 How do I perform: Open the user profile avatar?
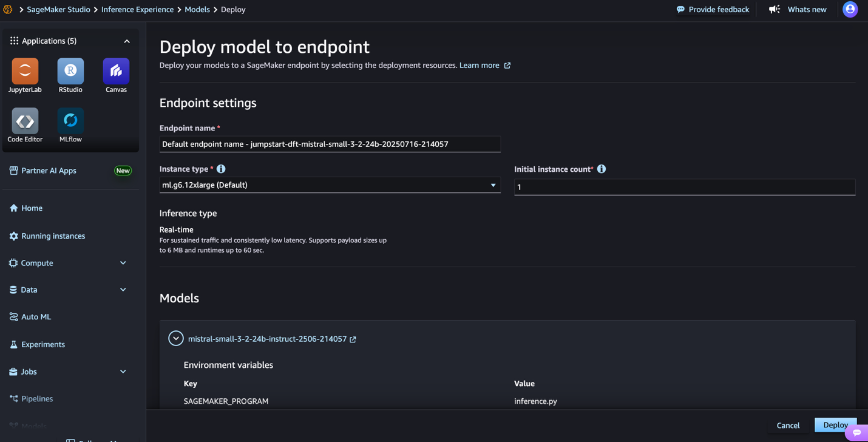[x=850, y=9]
